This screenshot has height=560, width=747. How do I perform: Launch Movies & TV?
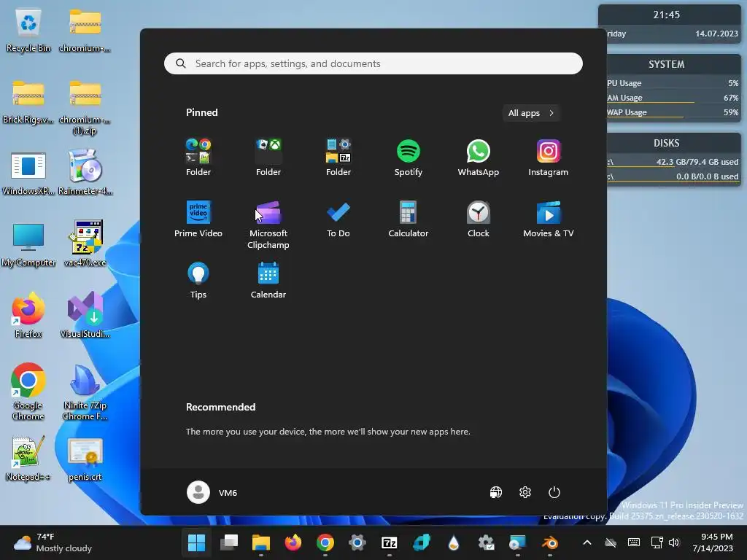pyautogui.click(x=548, y=219)
